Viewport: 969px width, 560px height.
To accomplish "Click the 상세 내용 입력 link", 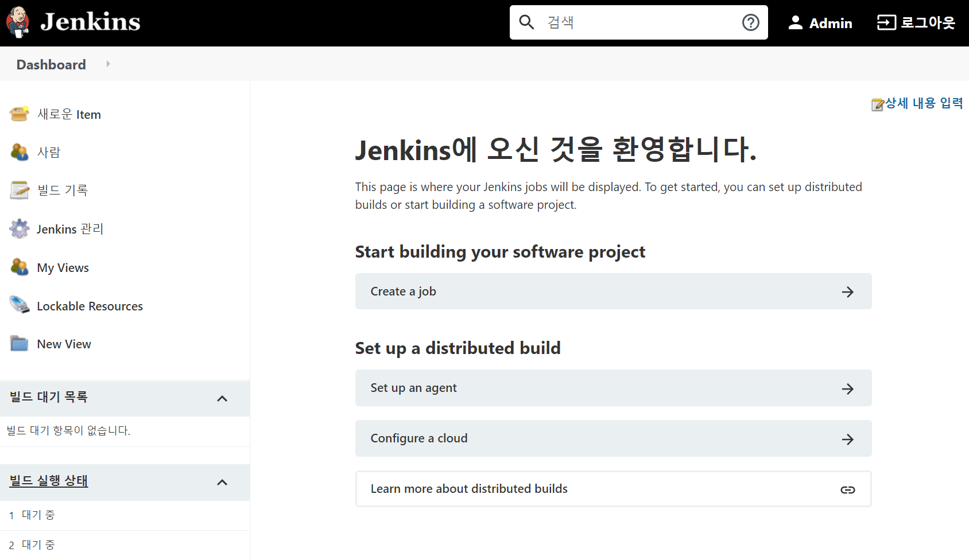I will (x=924, y=103).
